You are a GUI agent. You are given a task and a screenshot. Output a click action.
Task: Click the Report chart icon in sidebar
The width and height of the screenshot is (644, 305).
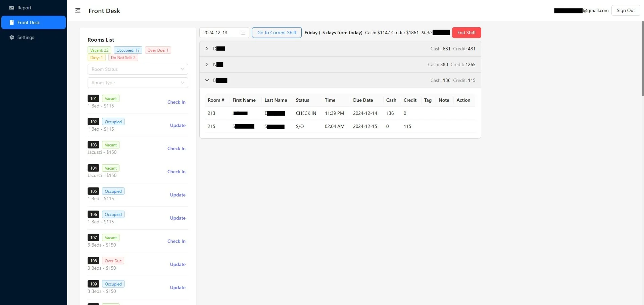tap(12, 8)
